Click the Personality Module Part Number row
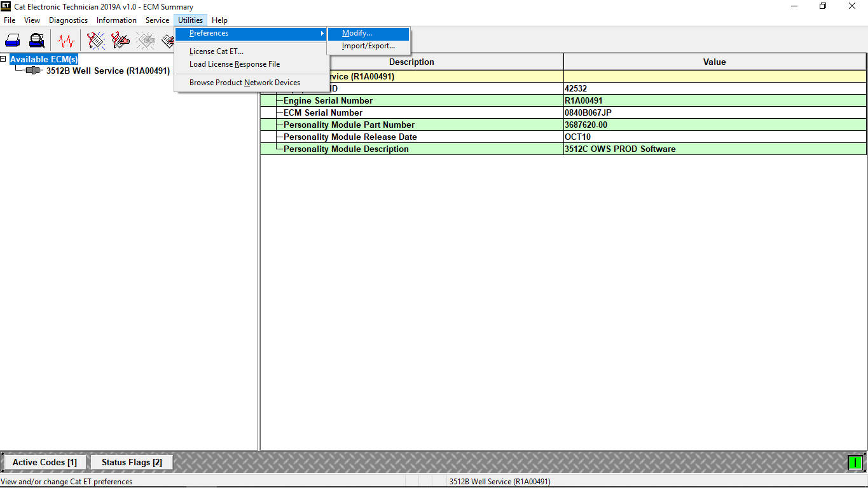This screenshot has height=490, width=868. tap(563, 125)
